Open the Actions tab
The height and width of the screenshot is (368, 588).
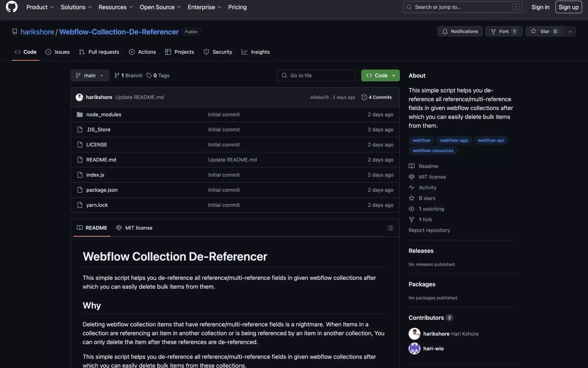142,52
